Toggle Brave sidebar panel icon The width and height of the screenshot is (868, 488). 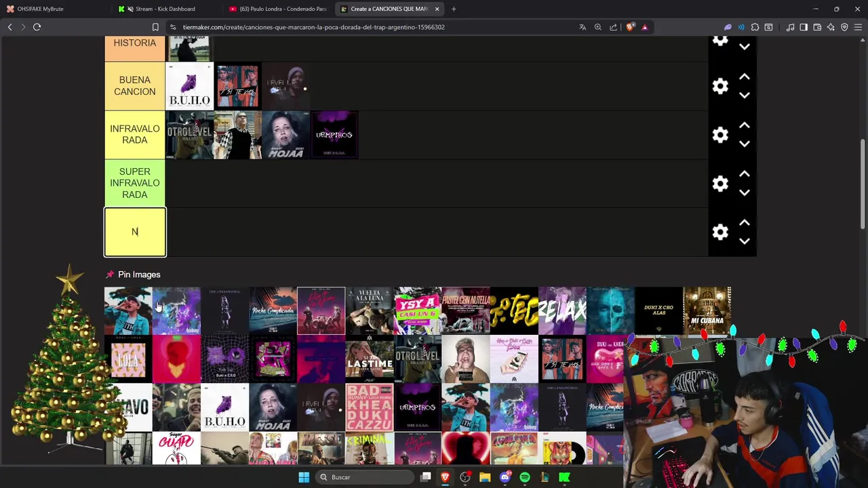tap(804, 27)
